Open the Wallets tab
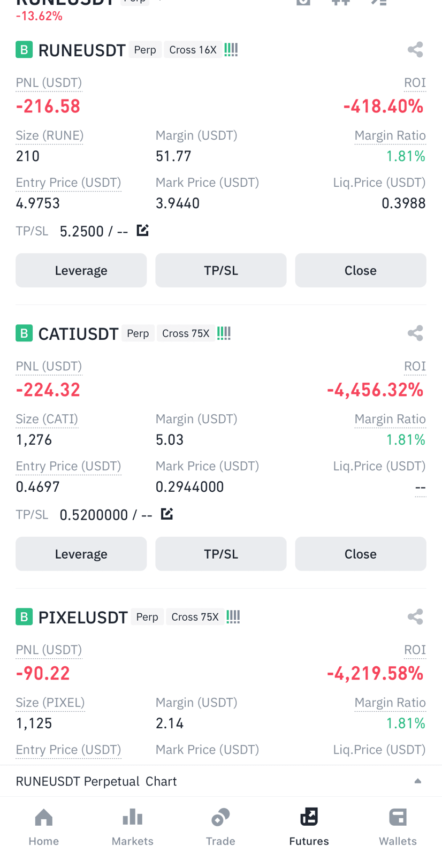Viewport: 442px width, 868px height. [398, 827]
